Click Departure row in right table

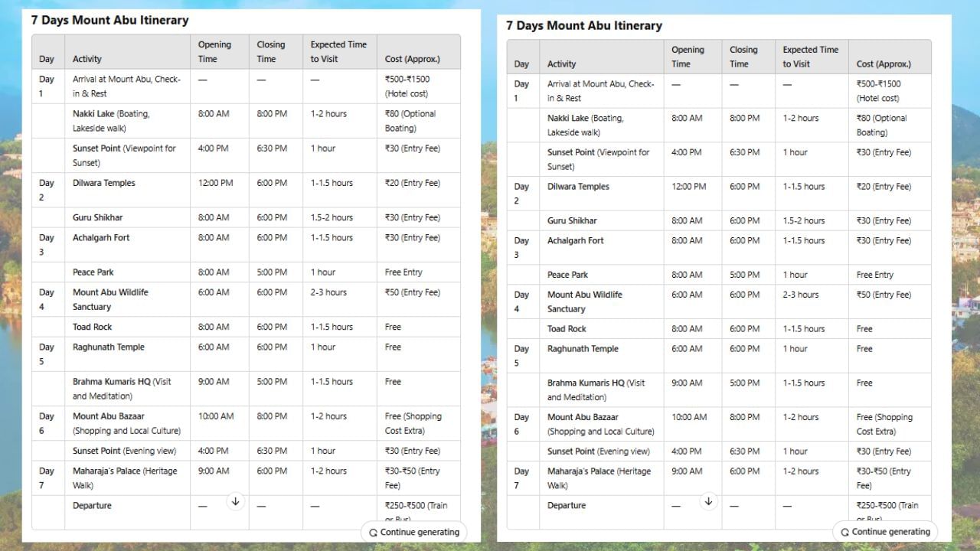pos(719,512)
